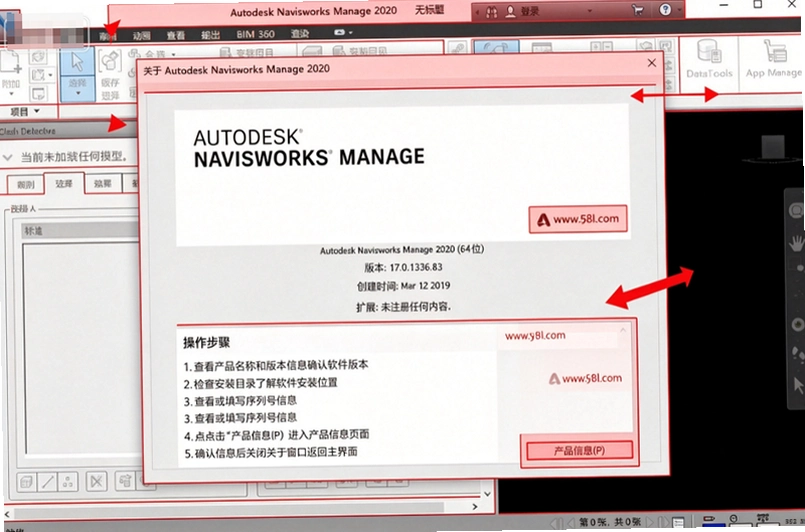Click the 保存选择 icon
This screenshot has width=805, height=532.
(x=109, y=62)
